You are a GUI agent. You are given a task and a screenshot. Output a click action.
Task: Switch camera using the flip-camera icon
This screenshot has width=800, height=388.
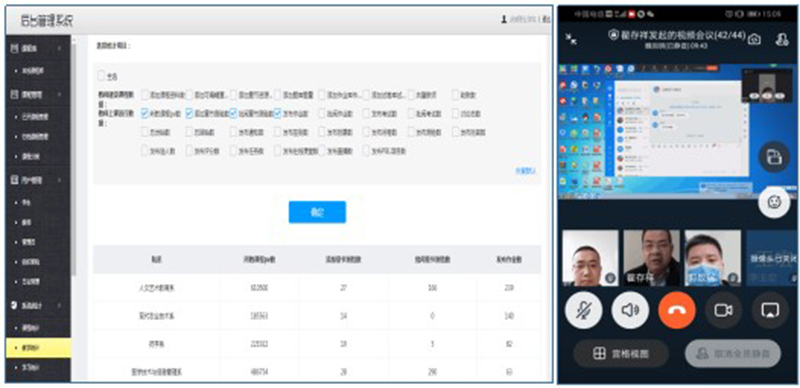(754, 39)
